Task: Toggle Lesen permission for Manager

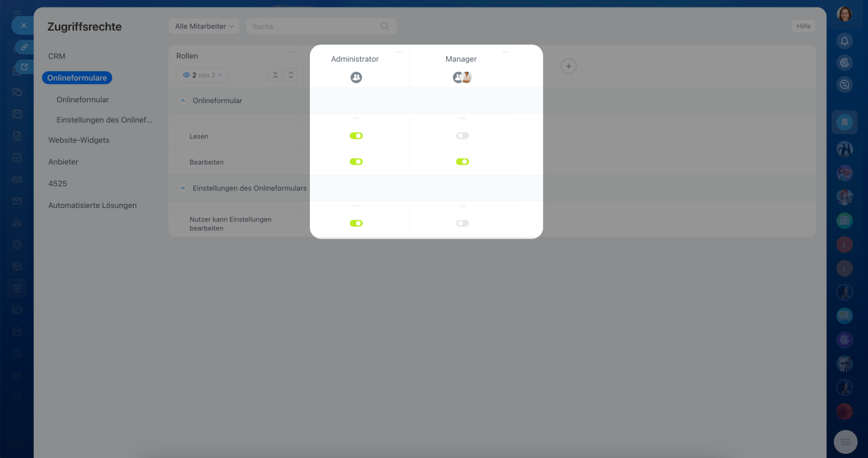Action: (x=462, y=136)
